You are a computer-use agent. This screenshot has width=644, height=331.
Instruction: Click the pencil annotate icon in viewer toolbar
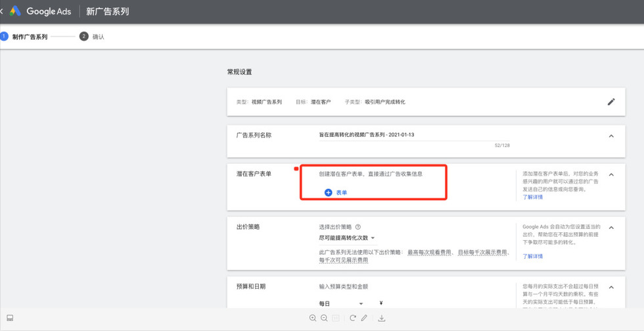364,318
